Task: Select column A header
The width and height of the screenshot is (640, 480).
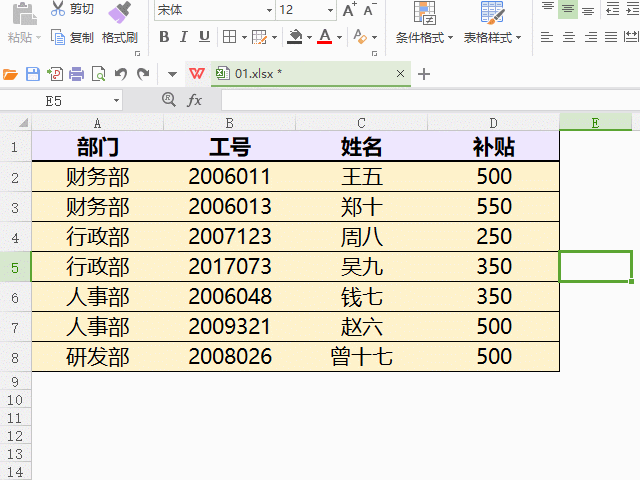Action: click(x=98, y=123)
